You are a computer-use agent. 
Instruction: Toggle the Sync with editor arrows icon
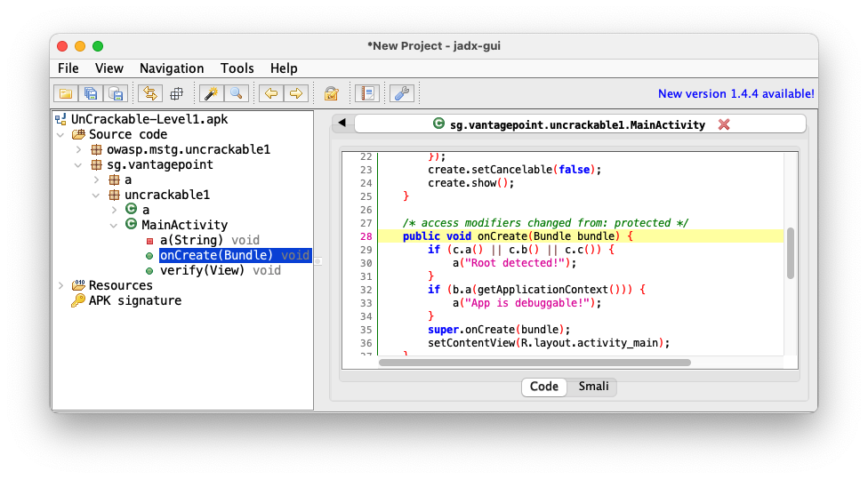(x=150, y=93)
